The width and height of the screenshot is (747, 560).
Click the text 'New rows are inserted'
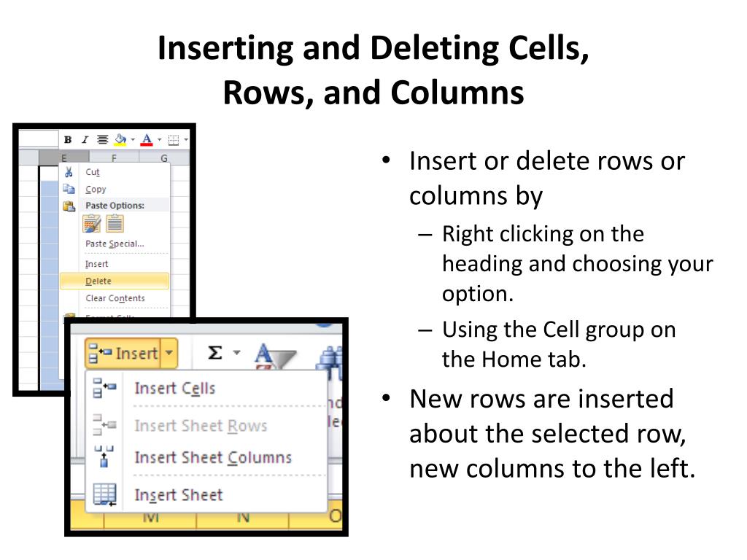(542, 399)
